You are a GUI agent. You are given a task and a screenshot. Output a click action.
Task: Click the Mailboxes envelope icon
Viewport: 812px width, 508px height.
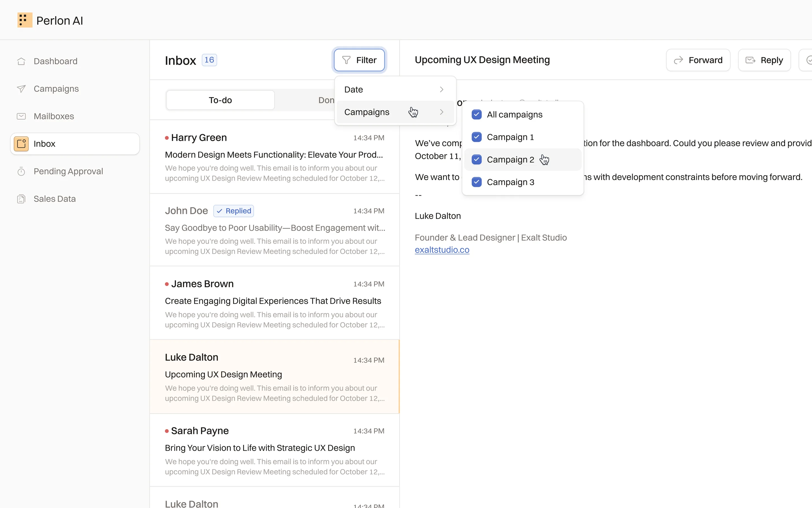(21, 116)
